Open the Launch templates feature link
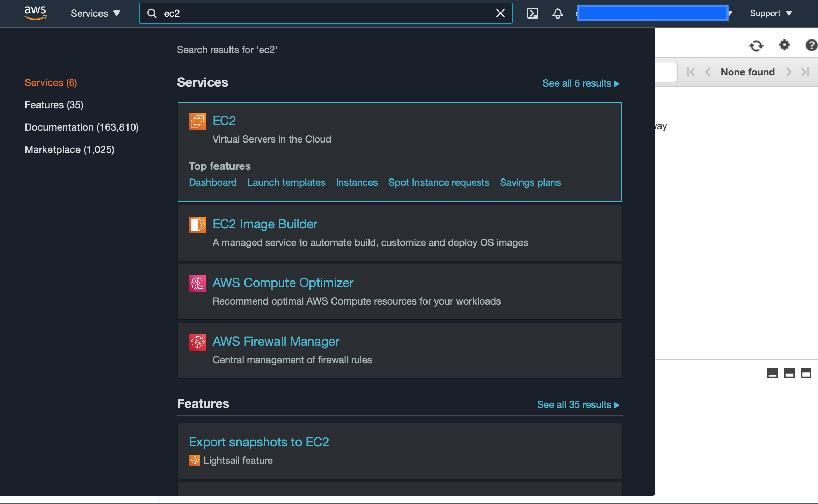This screenshot has width=818, height=504. tap(286, 182)
